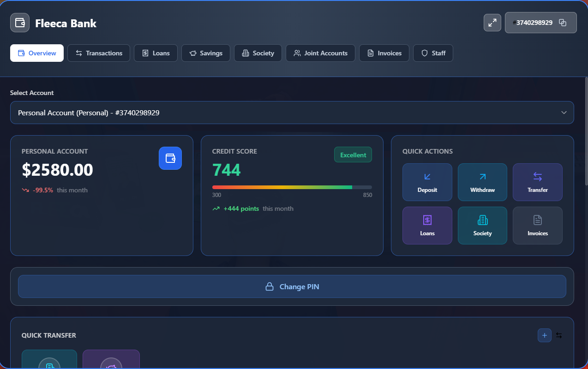Expand the bank window to fullscreen
Viewport: 588px width, 369px height.
point(492,23)
